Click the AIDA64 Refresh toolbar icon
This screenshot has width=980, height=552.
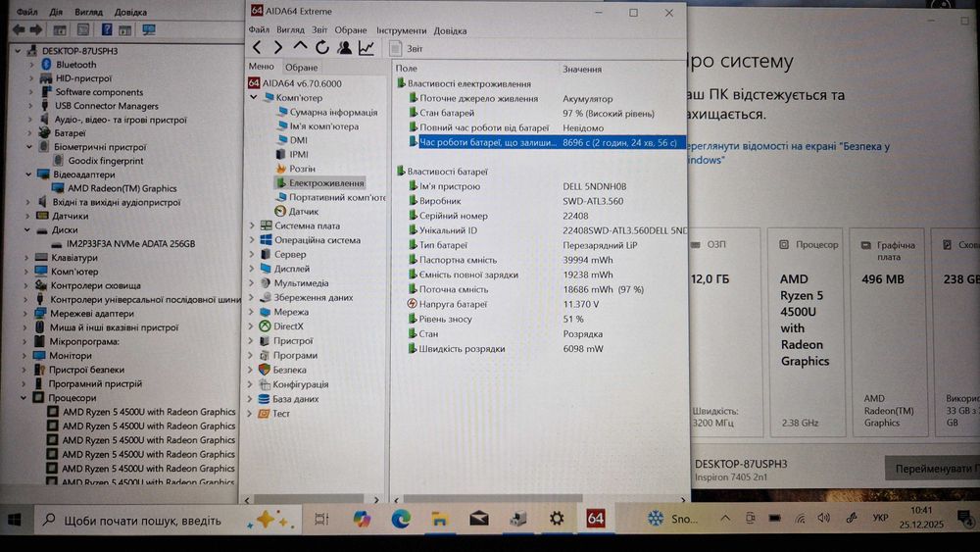[x=321, y=47]
